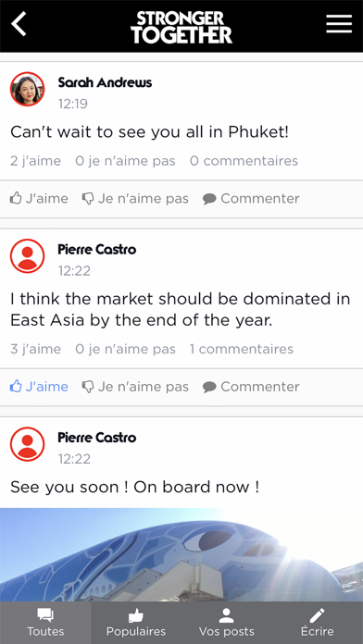The width and height of the screenshot is (363, 644).
Task: Open the Écrire tab with pencil icon
Action: click(318, 623)
